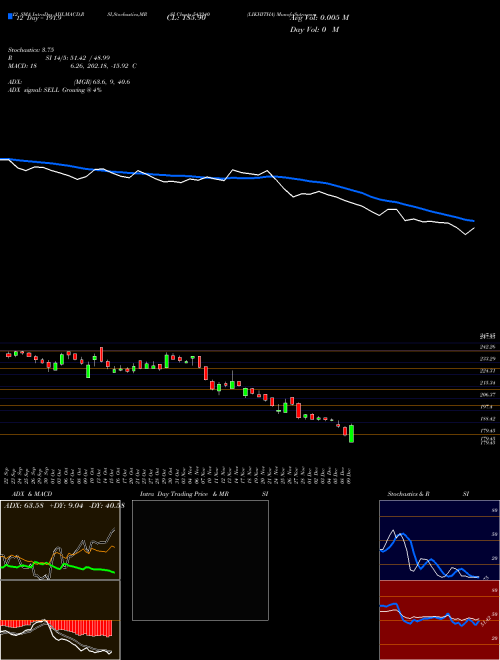Click the 'CL: 185.90' closing price label
The height and width of the screenshot is (660, 500).
click(x=186, y=18)
